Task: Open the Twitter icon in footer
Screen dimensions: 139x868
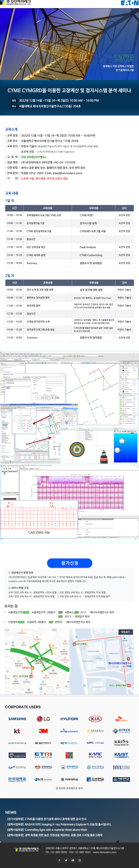Action: 66,860
